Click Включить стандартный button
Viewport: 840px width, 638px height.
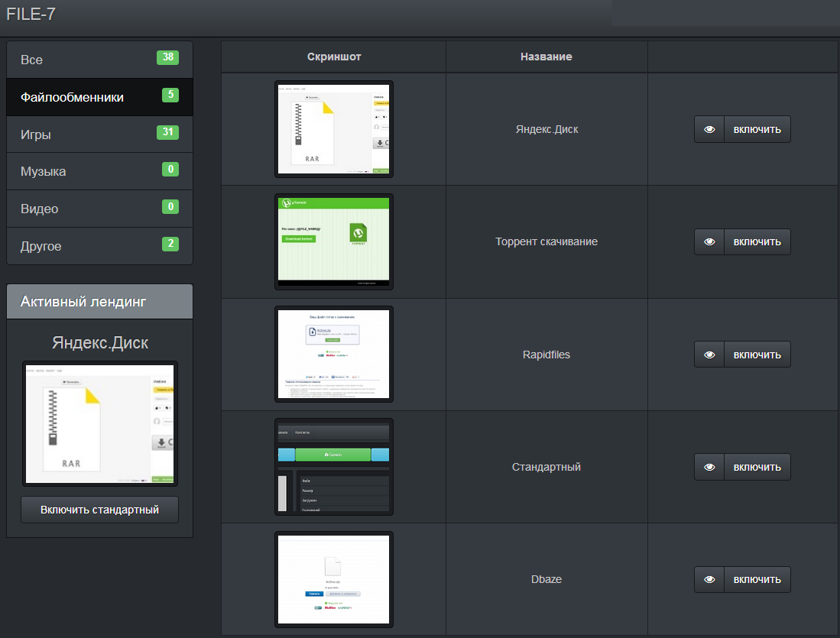(x=99, y=510)
